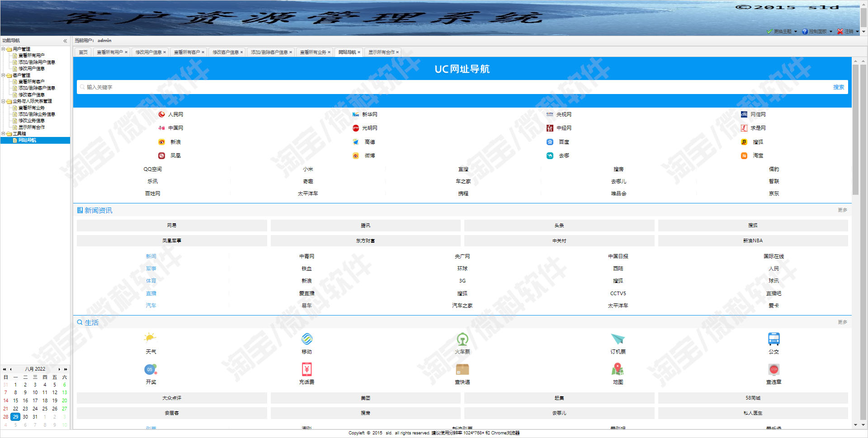Image resolution: width=868 pixels, height=438 pixels.
Task: Click the 百度 paw icon
Action: coord(550,142)
